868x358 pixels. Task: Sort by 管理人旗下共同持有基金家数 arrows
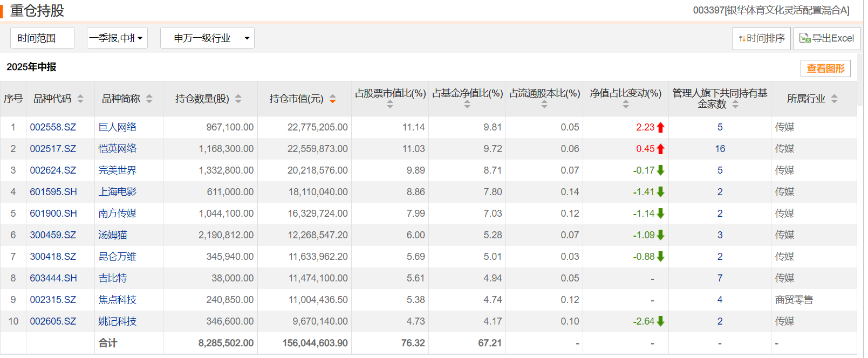pyautogui.click(x=735, y=105)
